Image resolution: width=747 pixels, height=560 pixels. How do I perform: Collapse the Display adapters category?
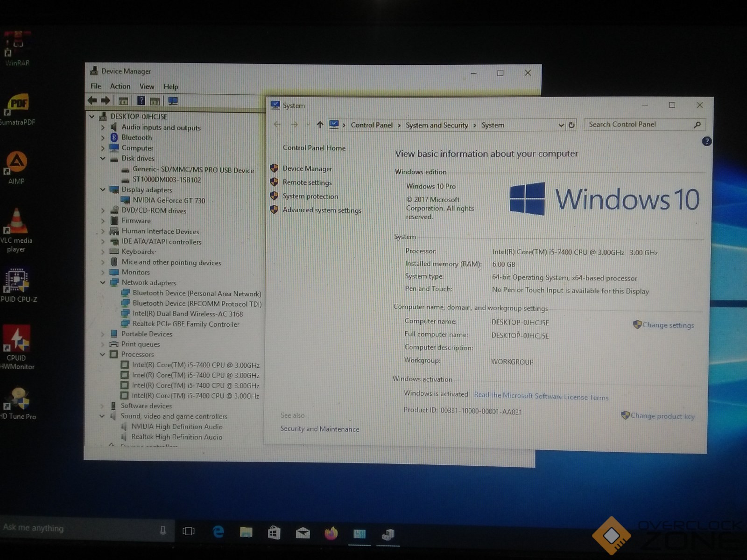(103, 189)
